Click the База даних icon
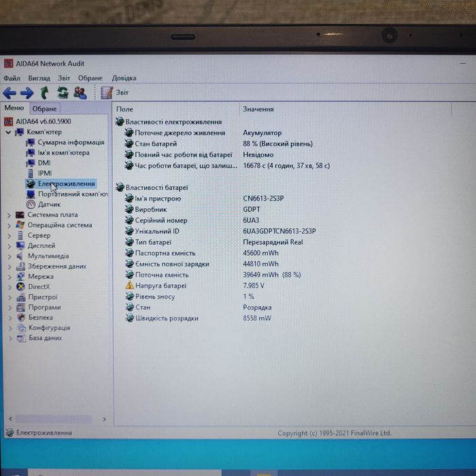 tap(21, 338)
